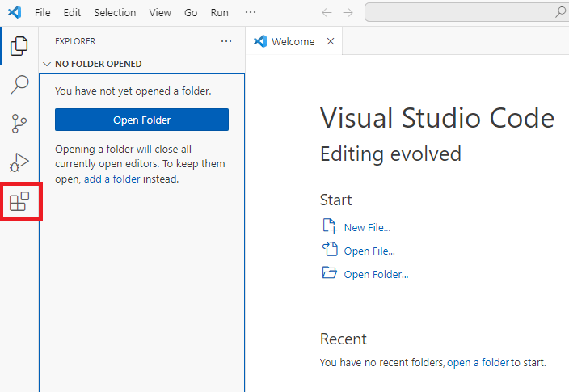Click the blue Open Folder button
Image resolution: width=569 pixels, height=392 pixels.
141,120
